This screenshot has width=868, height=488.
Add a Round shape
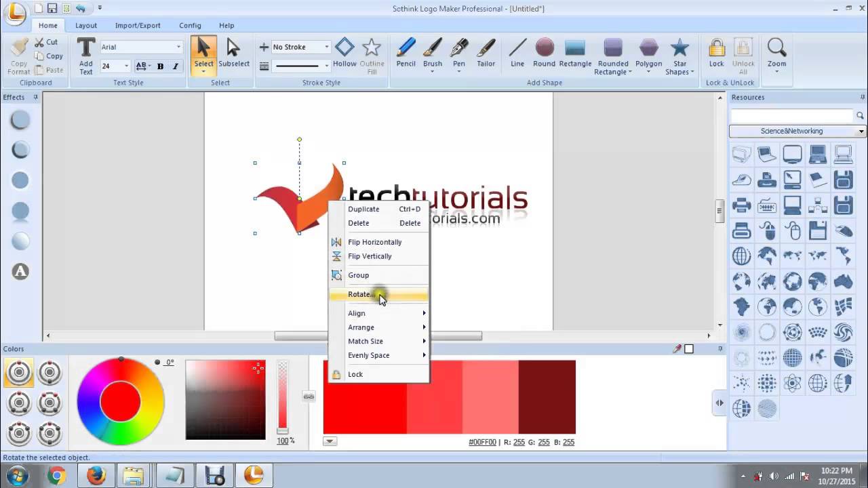[x=545, y=53]
